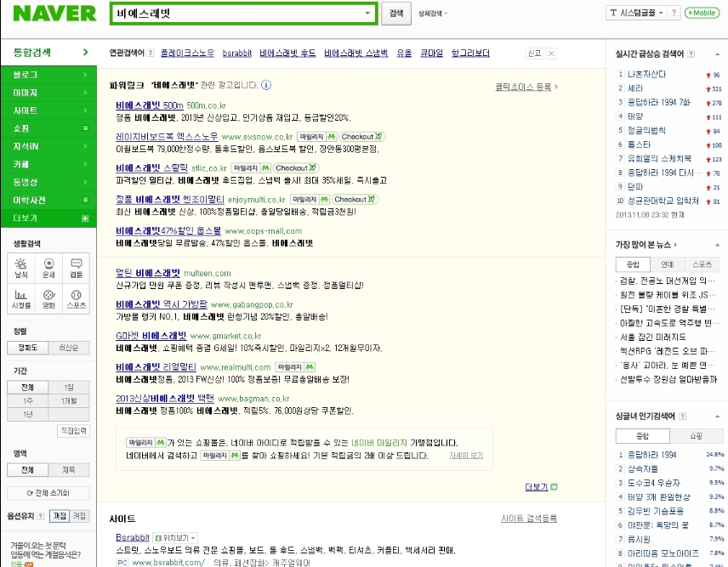This screenshot has width=728, height=567.
Task: Collapse the 싱글녀 인기검색어 panel arrow
Action: point(717,417)
